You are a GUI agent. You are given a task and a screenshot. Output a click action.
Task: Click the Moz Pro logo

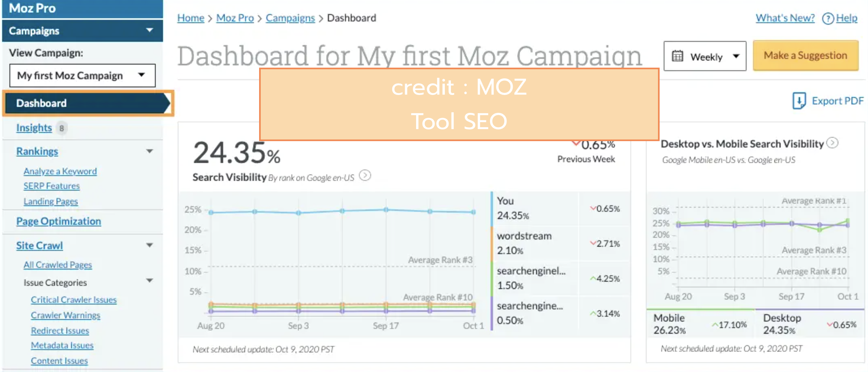(x=32, y=8)
